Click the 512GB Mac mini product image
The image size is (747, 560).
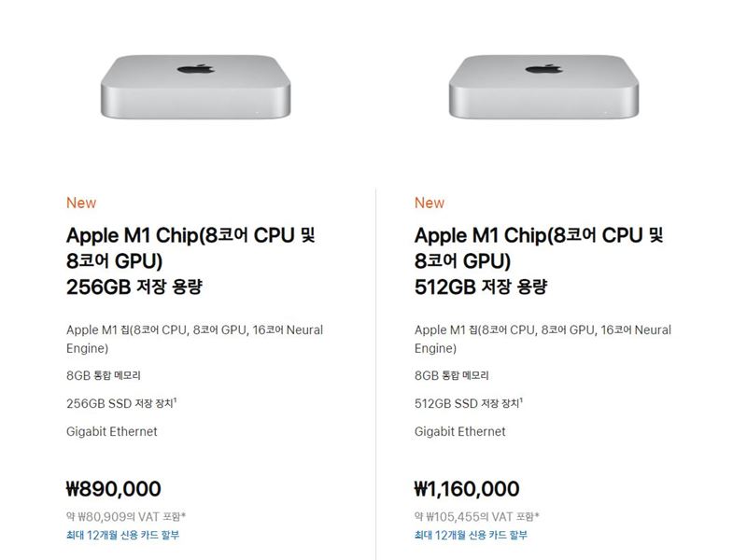pos(543,86)
